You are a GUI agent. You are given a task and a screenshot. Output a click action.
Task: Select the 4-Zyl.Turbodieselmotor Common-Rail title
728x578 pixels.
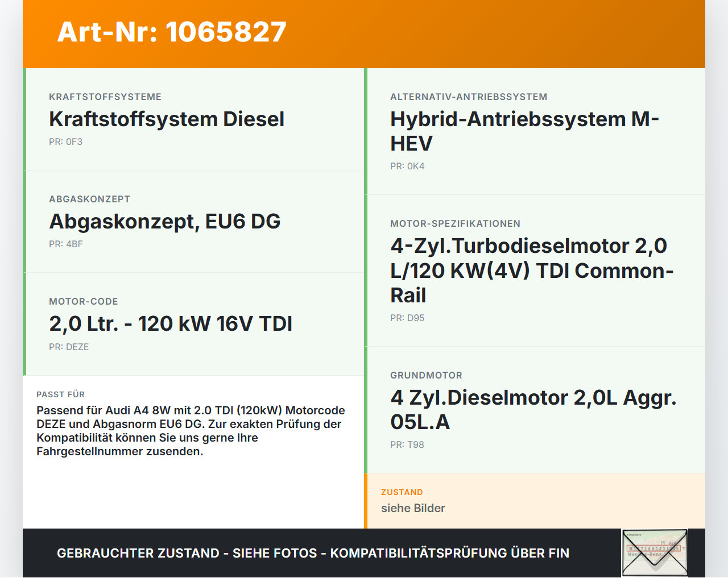point(532,271)
